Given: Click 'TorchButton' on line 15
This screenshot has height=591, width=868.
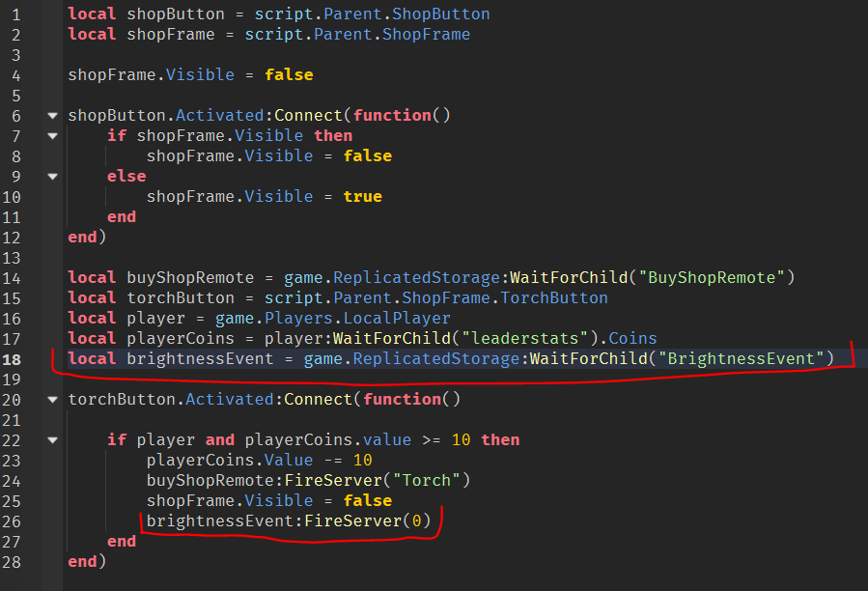Looking at the screenshot, I should (554, 298).
